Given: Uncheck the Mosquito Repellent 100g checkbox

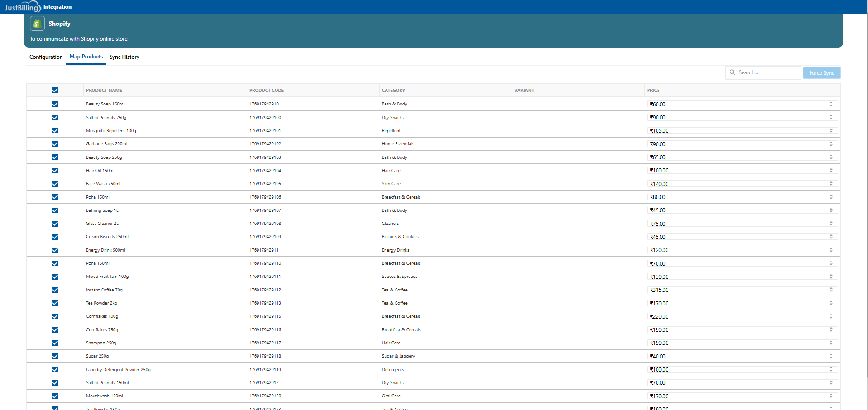Looking at the screenshot, I should [x=55, y=131].
